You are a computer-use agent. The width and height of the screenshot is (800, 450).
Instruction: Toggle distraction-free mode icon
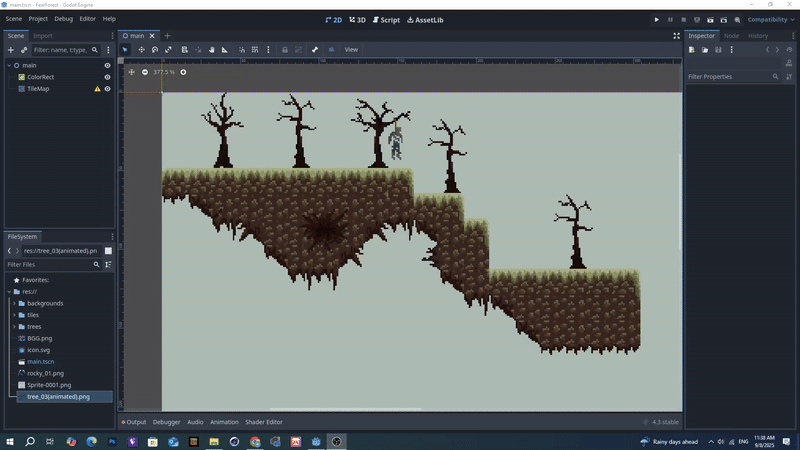click(676, 35)
